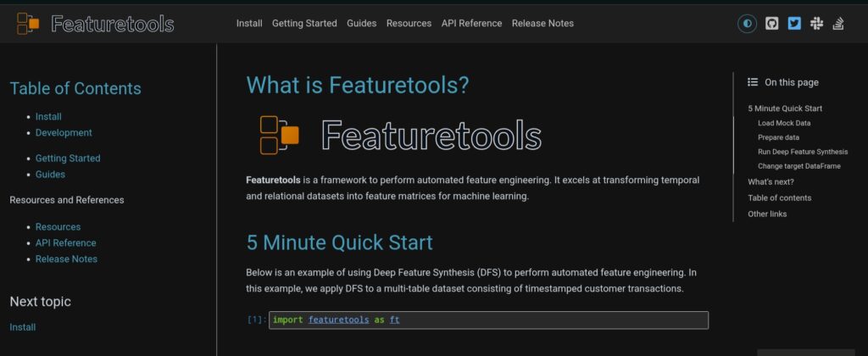
Task: Jump to Table of contents in page outline
Action: tap(780, 197)
